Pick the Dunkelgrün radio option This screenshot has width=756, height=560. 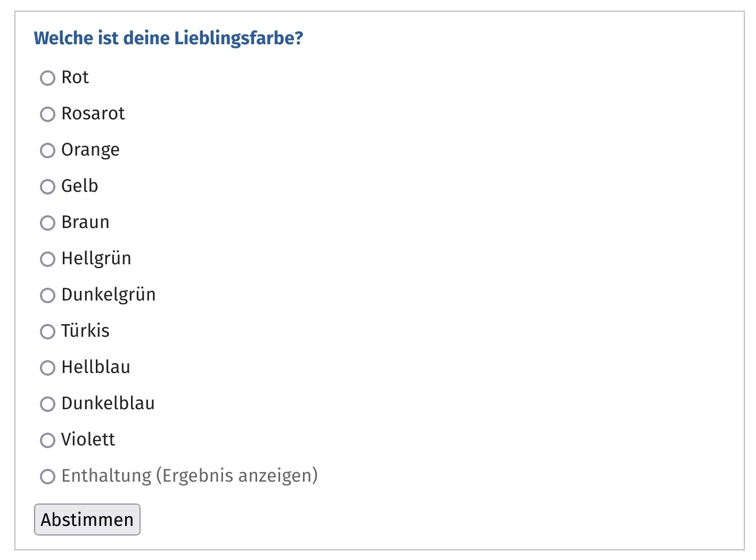coord(48,295)
